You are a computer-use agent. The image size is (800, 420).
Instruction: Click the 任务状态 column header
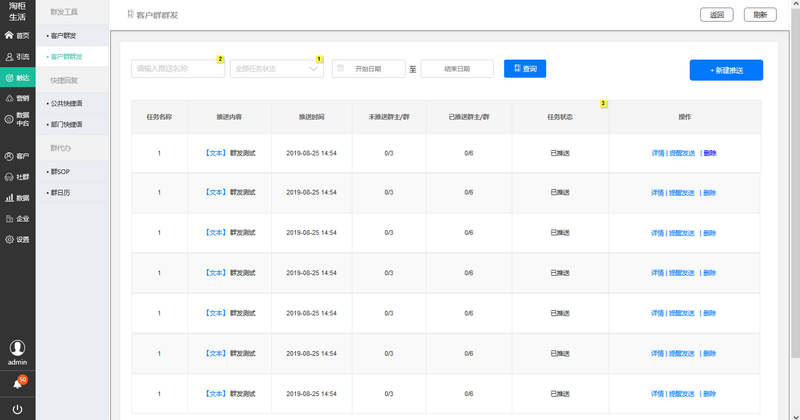tap(560, 117)
